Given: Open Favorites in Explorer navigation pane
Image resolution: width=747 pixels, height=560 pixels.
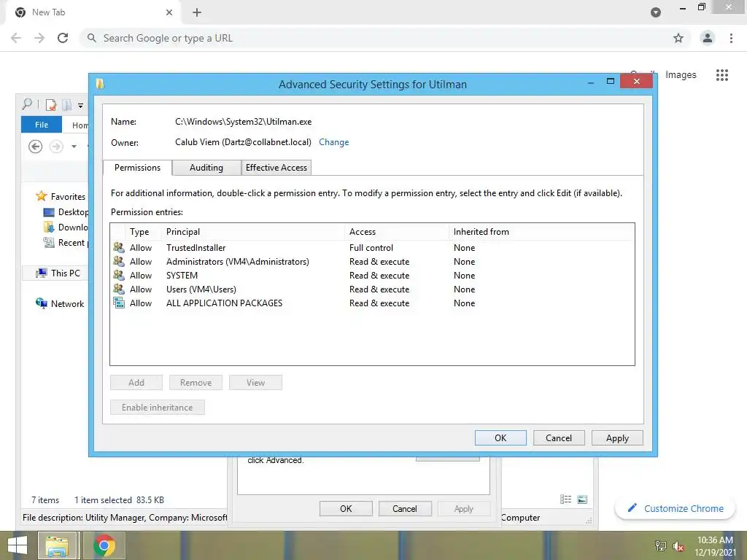Looking at the screenshot, I should click(x=61, y=196).
